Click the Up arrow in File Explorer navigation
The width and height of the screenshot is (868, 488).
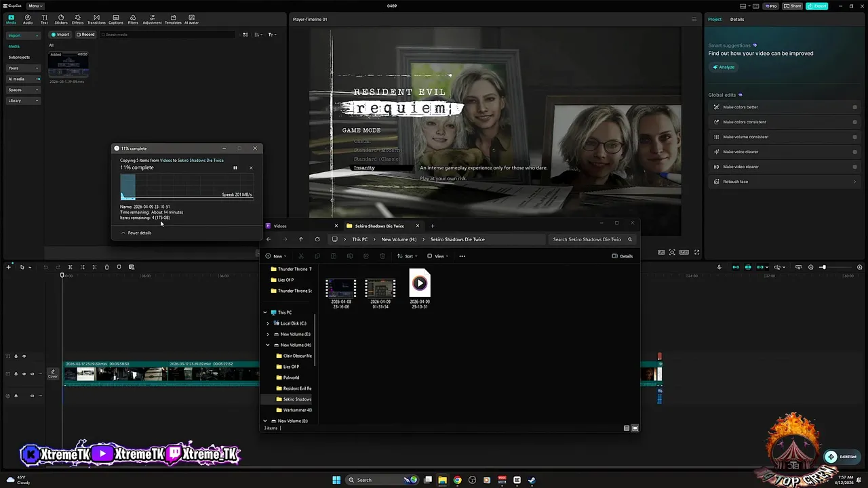(x=301, y=239)
